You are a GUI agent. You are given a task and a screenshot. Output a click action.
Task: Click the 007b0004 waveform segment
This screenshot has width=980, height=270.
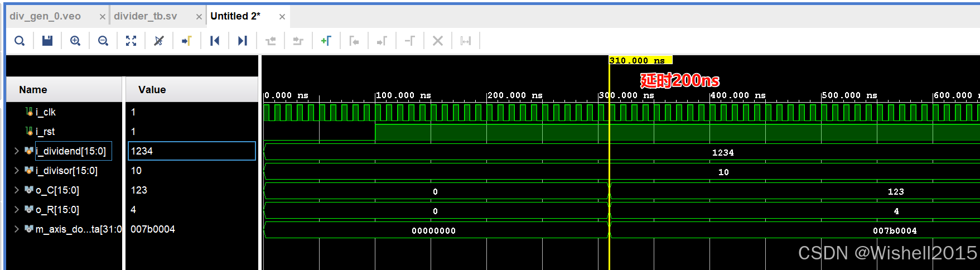tap(895, 231)
